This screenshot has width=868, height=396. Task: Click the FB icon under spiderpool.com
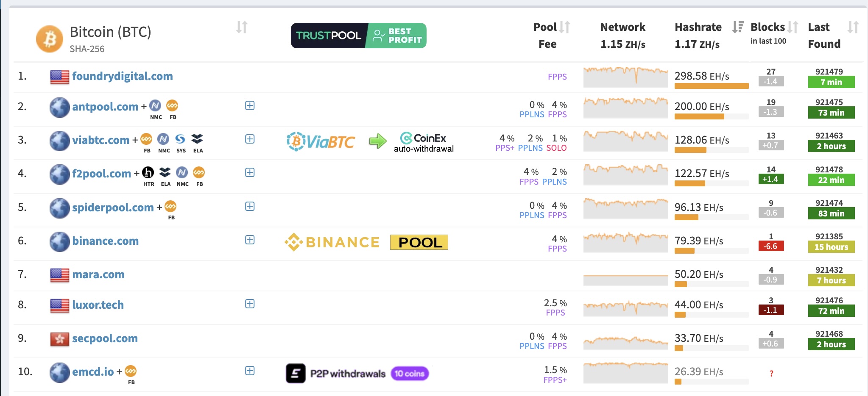[x=171, y=207]
